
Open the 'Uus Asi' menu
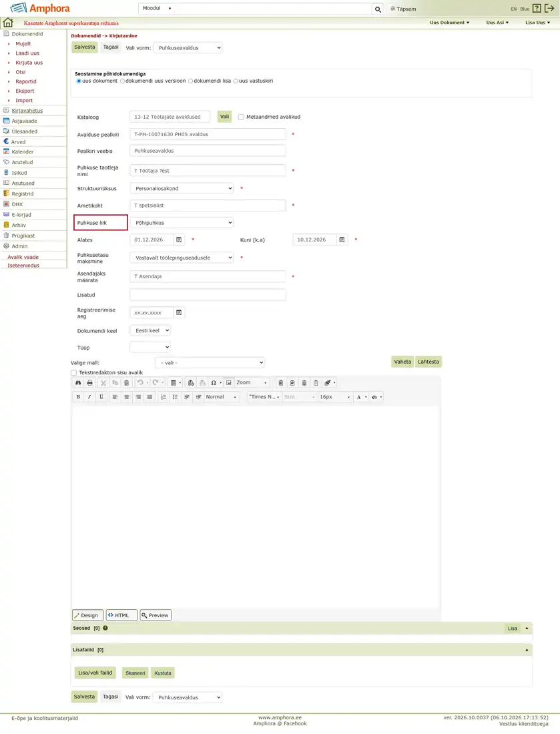tap(497, 23)
